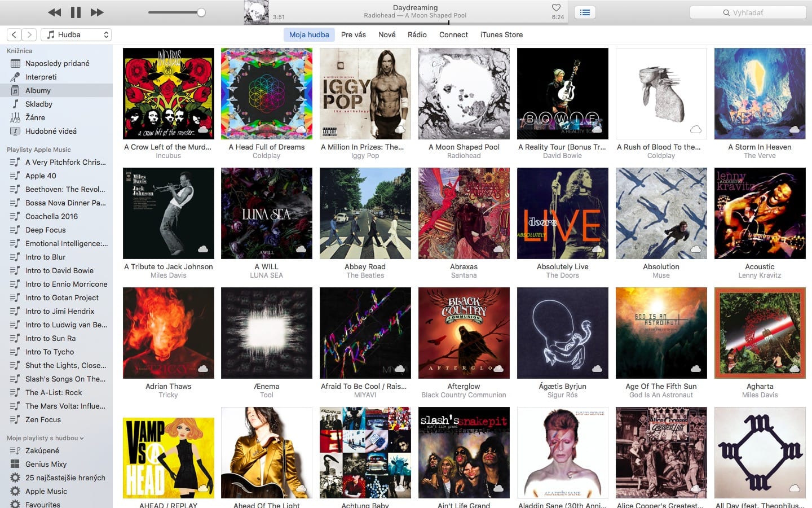Open the Hudba media type dropdown
Screen dimensions: 812x508
(76, 35)
